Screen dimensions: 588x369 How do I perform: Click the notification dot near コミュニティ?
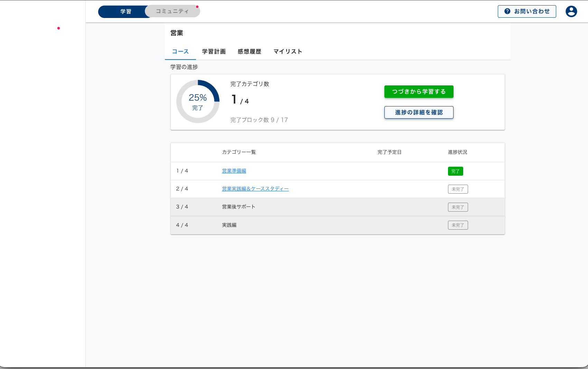click(x=197, y=6)
